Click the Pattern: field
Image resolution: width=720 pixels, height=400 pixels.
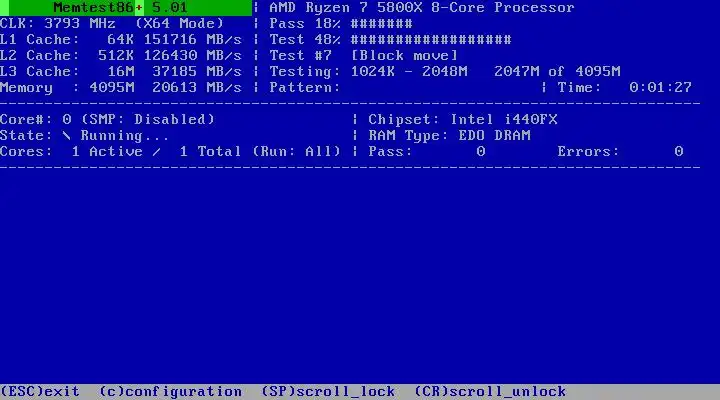304,87
